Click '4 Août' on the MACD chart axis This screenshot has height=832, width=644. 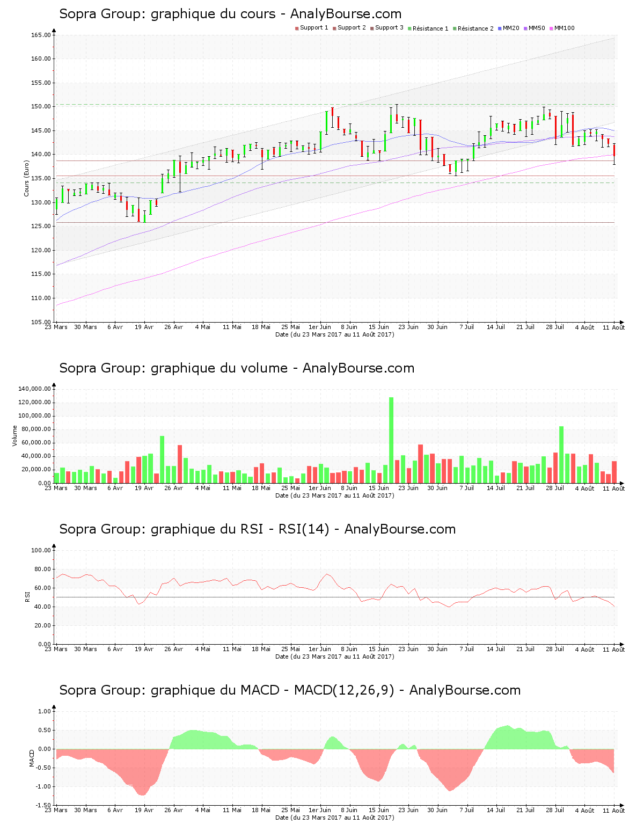pos(584,811)
